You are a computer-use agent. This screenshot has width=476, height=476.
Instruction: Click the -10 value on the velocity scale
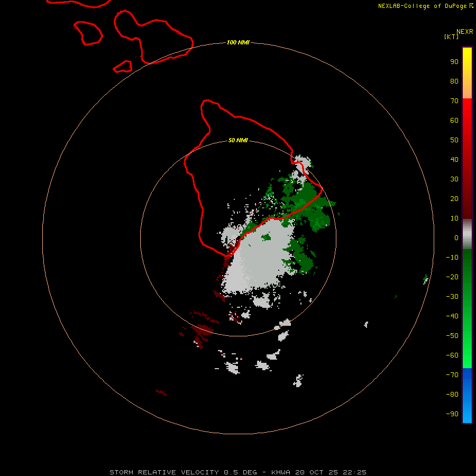[x=452, y=258]
